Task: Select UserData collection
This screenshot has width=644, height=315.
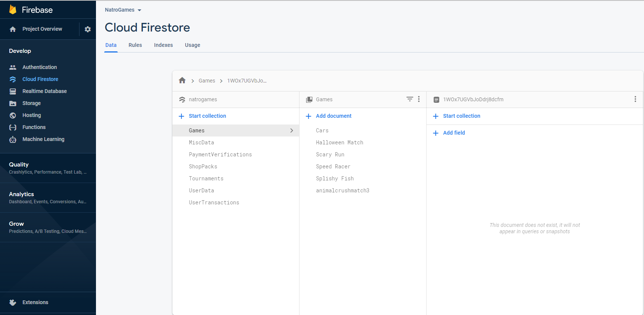Action: coord(236,190)
